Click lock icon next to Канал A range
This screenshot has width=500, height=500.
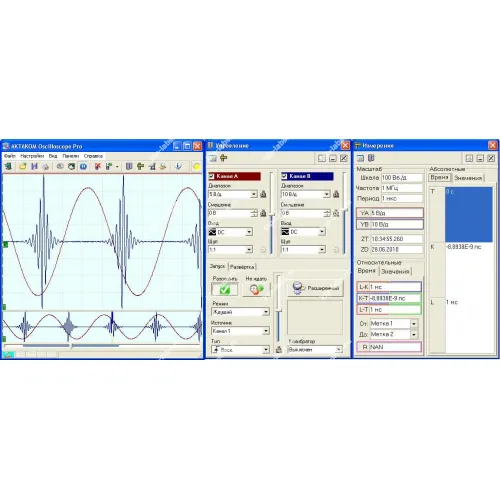pyautogui.click(x=263, y=194)
